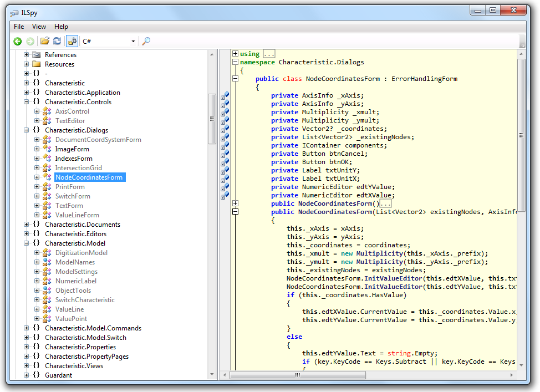The width and height of the screenshot is (540, 392).
Task: Click the Resources folder icon
Action: click(x=37, y=64)
